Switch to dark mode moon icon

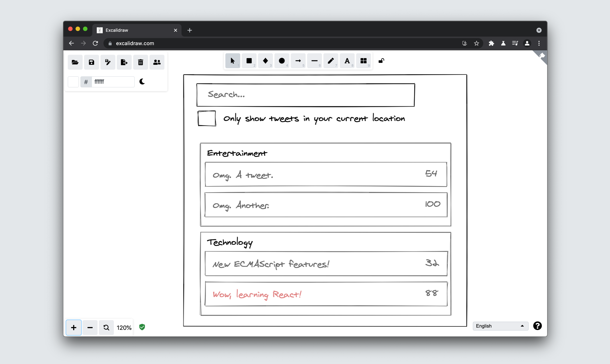click(142, 82)
